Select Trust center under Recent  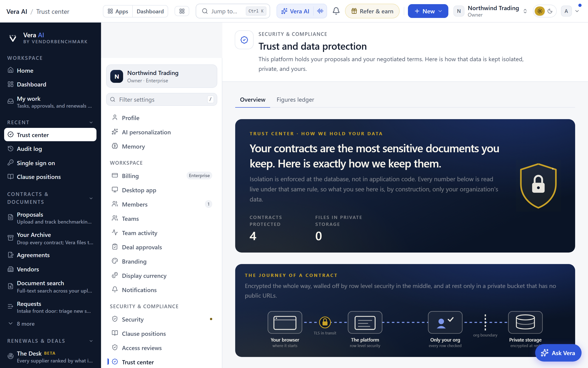50,135
